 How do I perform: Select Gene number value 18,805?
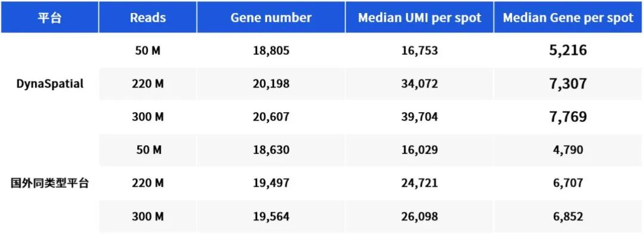[x=271, y=51]
